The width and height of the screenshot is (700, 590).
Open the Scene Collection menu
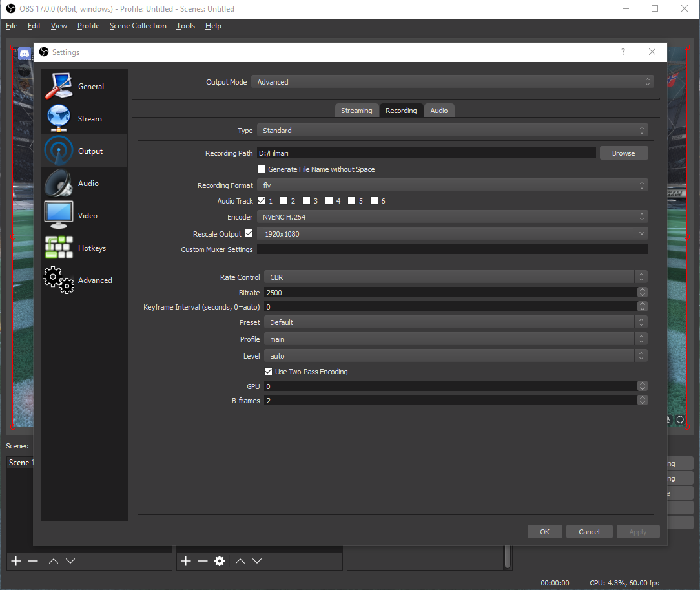point(138,26)
